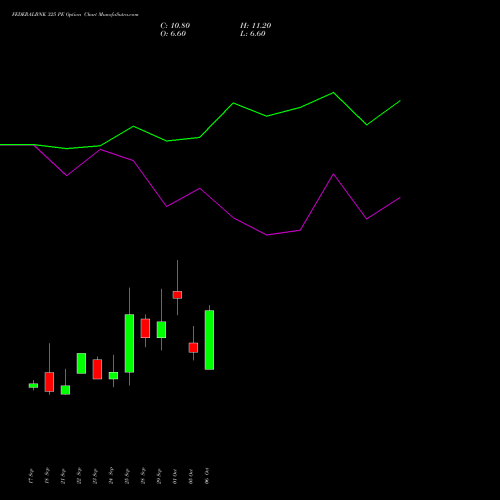Click the tall green 25 Sep candlestick

(x=129, y=343)
